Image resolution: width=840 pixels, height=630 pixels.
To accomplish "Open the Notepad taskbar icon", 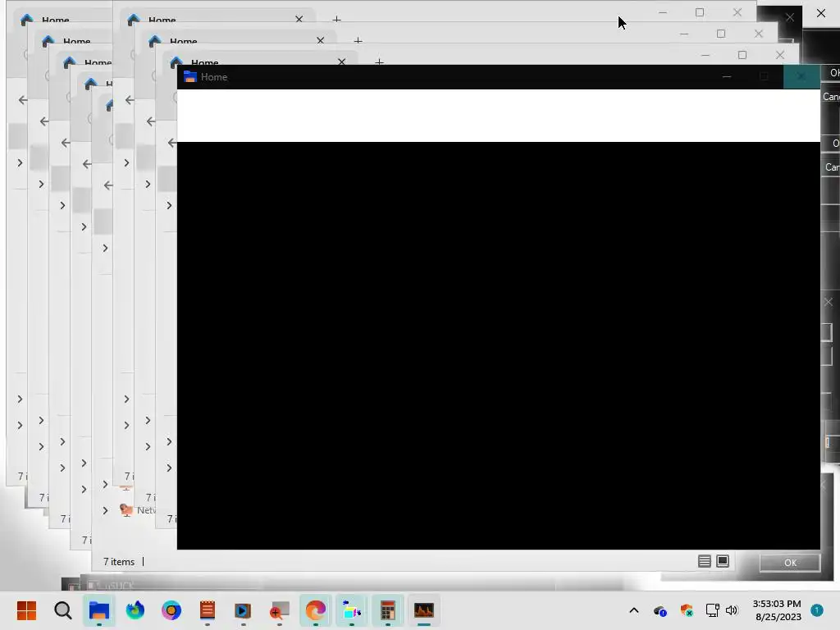I will [x=208, y=610].
